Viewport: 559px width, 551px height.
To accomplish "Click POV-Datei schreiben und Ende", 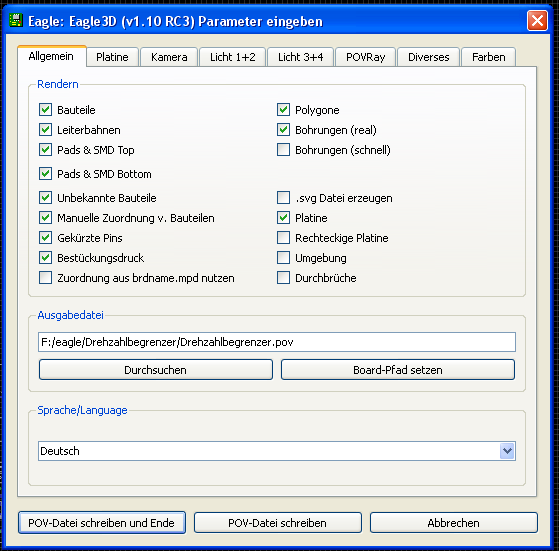I will (x=102, y=523).
